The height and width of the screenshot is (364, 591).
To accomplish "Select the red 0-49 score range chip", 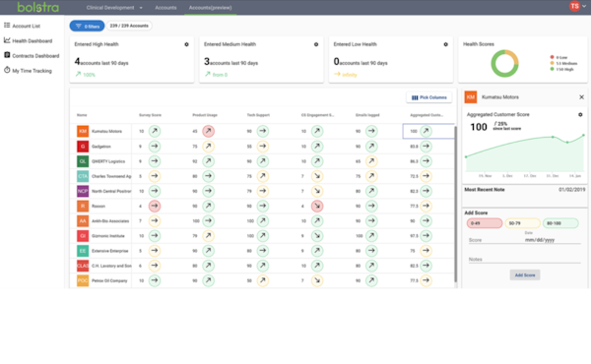I will pyautogui.click(x=485, y=223).
